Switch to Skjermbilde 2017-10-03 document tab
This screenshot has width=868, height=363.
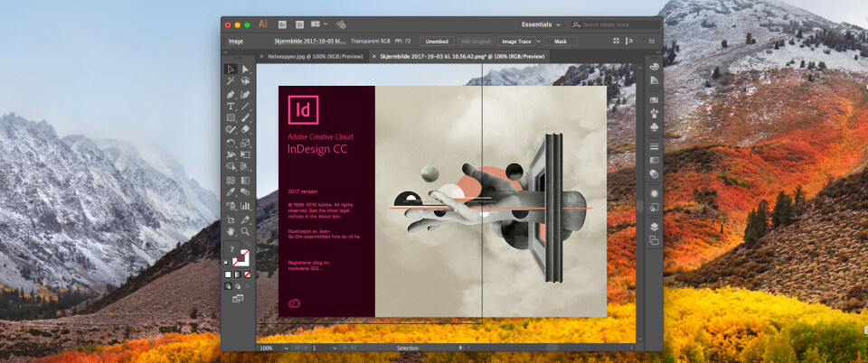[462, 56]
